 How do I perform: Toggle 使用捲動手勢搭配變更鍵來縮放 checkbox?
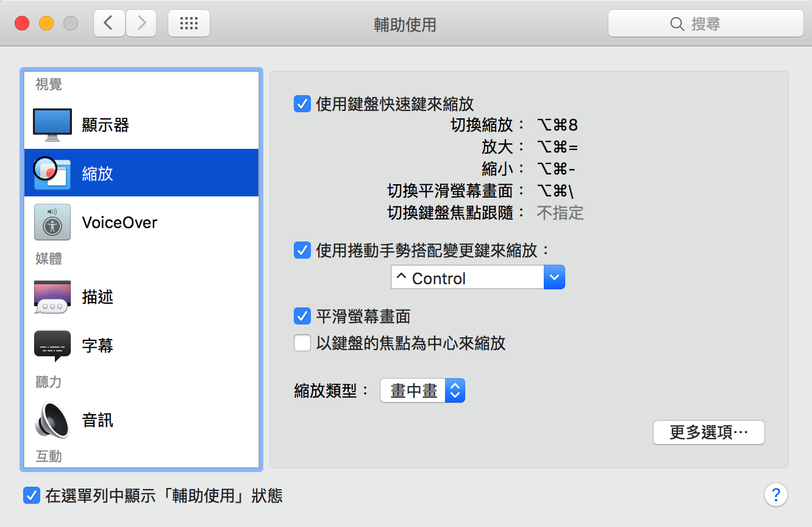pyautogui.click(x=302, y=250)
